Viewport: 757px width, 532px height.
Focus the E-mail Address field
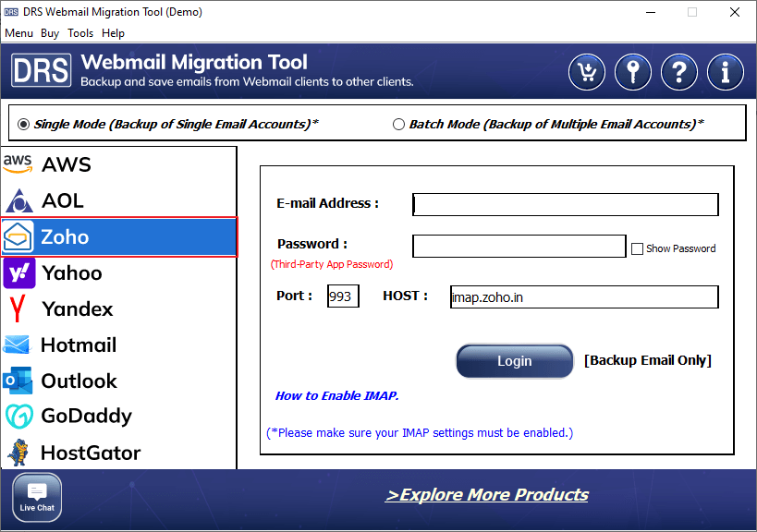click(566, 204)
